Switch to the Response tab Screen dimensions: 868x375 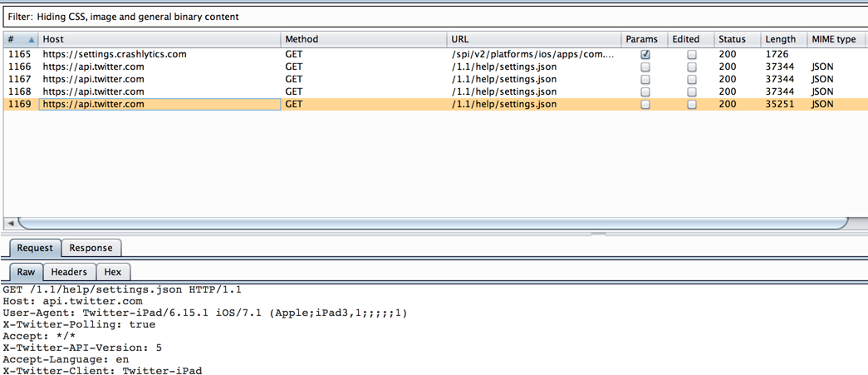pyautogui.click(x=91, y=248)
